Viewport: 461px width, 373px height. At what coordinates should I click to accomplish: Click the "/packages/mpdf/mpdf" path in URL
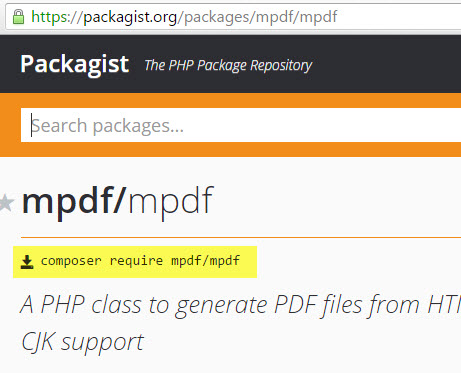258,17
